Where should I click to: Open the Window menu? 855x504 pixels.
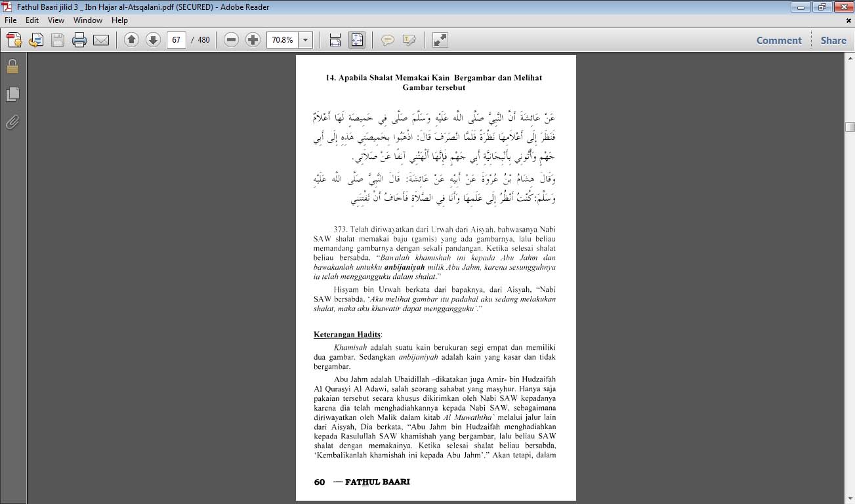[87, 20]
